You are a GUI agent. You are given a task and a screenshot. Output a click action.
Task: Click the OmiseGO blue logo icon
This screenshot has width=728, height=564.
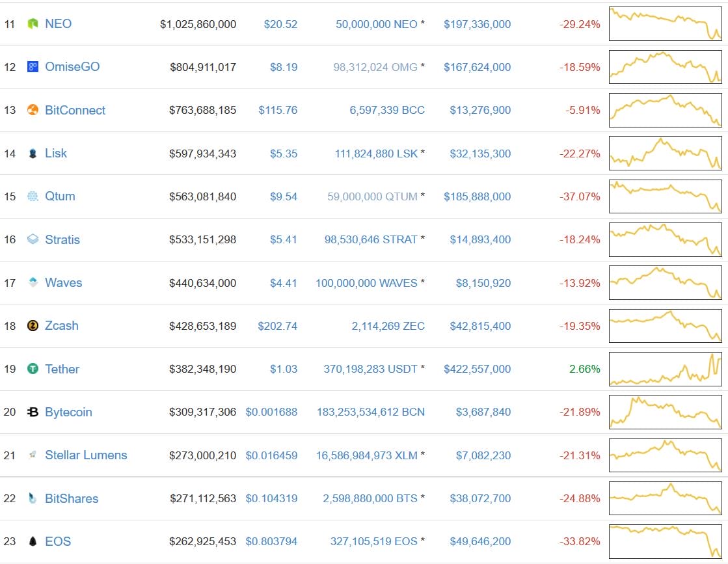tap(33, 67)
